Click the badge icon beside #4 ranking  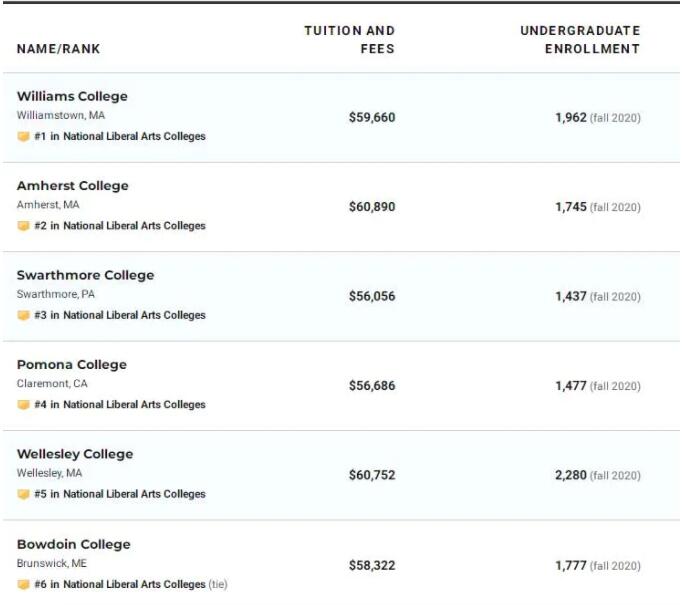pos(23,405)
